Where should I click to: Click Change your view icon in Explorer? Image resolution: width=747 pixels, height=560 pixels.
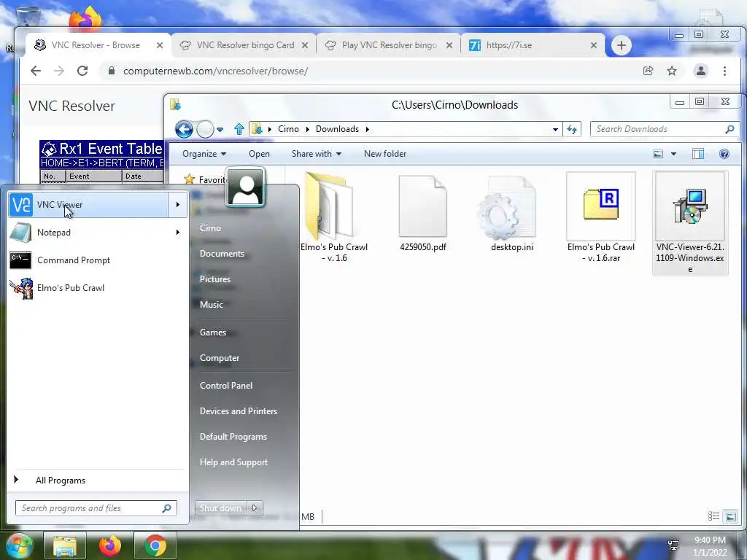pyautogui.click(x=658, y=154)
